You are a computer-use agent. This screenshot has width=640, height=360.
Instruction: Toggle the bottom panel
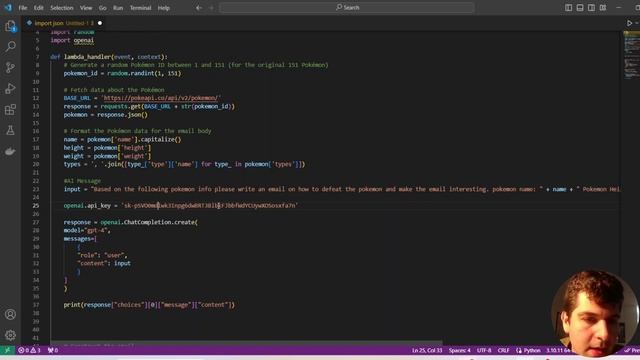click(580, 8)
